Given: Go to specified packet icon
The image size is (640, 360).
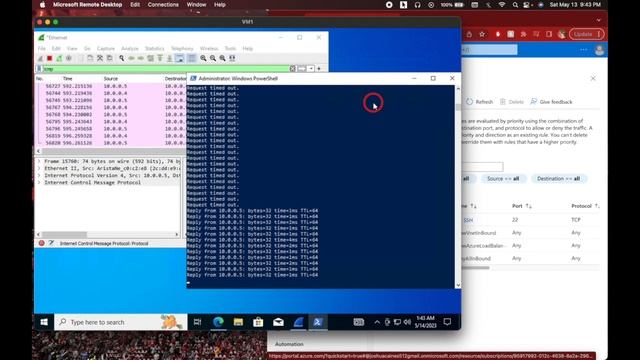Looking at the screenshot, I should point(151,58).
